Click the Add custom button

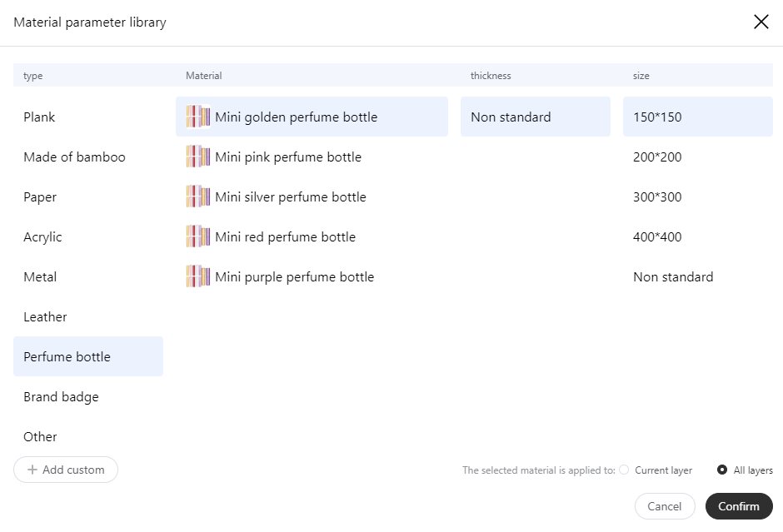pos(66,470)
